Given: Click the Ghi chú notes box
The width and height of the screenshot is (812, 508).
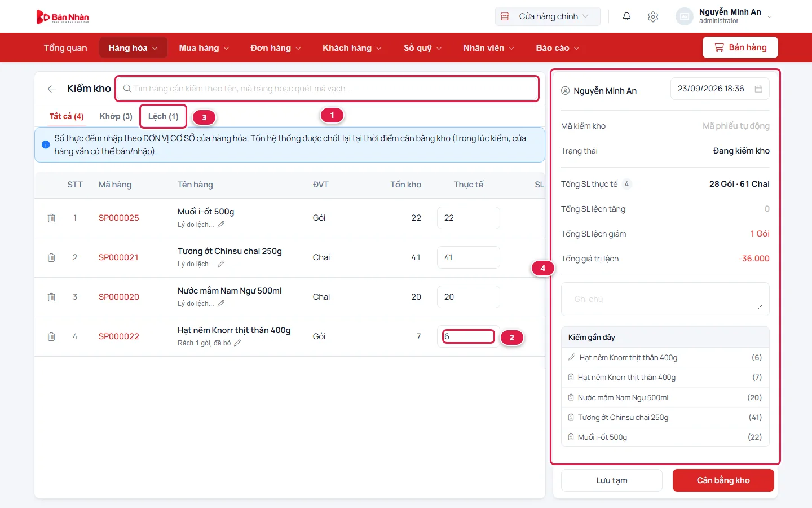Looking at the screenshot, I should 665,299.
